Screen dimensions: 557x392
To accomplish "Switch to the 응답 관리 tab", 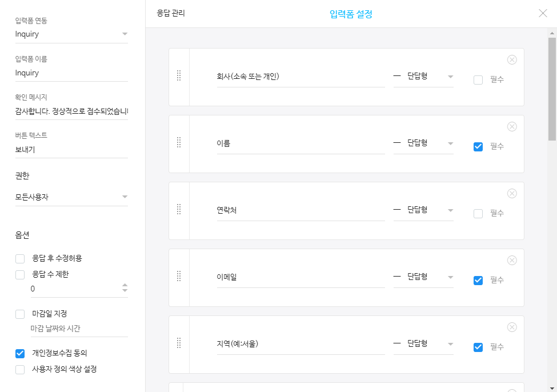I will [171, 14].
